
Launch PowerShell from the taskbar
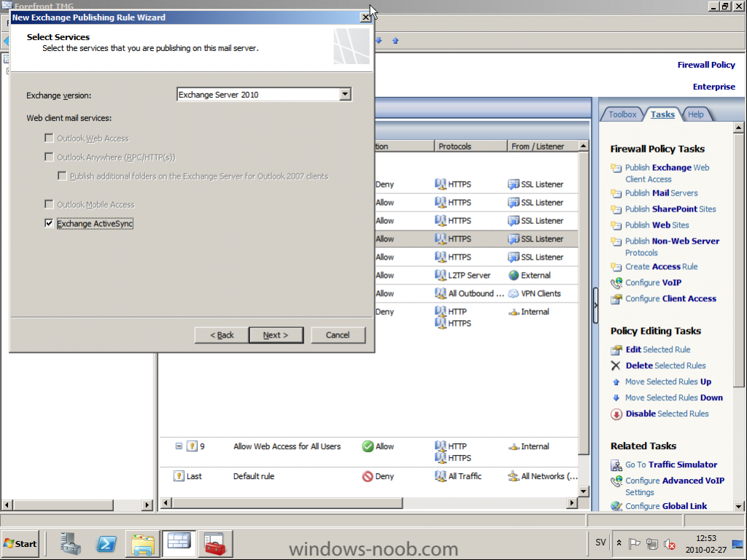coord(106,543)
